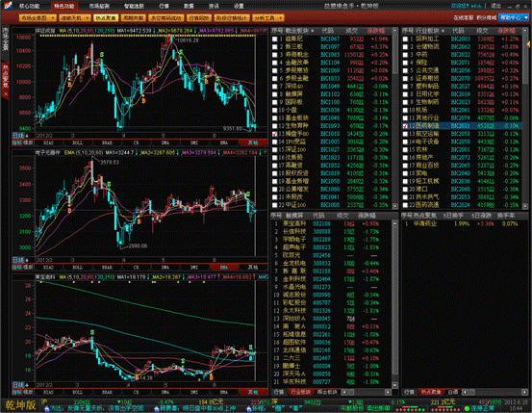The image size is (532, 413).
Task: Click the concept list scrollbar thumb
Action: 395,54
